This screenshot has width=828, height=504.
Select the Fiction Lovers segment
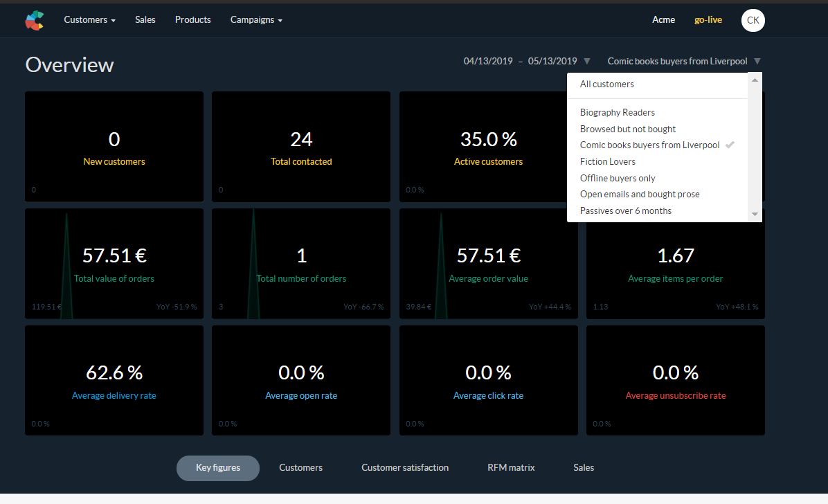607,161
